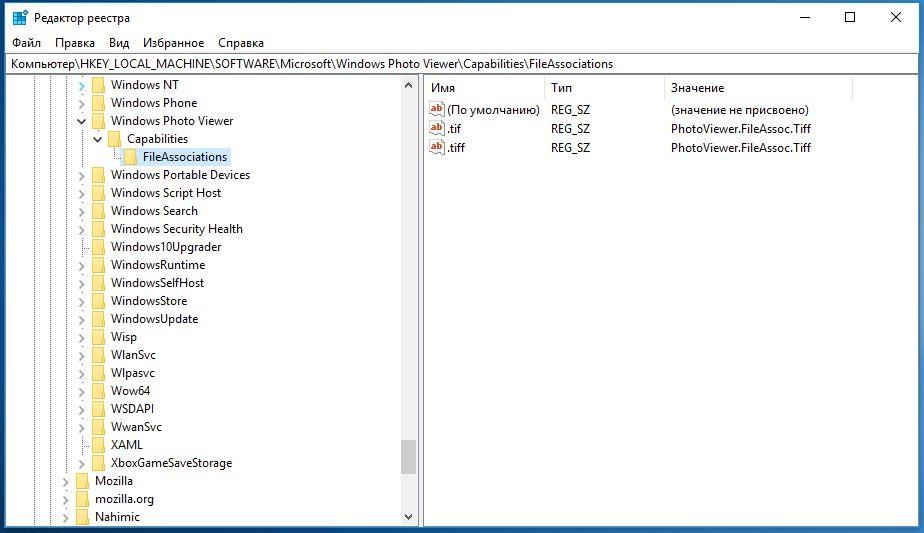Select the (По умолчанию) value name
This screenshot has height=533, width=924.
point(493,110)
